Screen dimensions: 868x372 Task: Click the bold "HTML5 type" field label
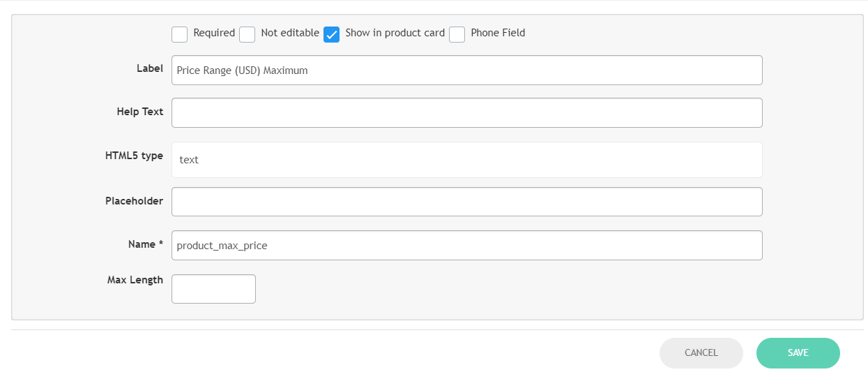click(x=134, y=156)
